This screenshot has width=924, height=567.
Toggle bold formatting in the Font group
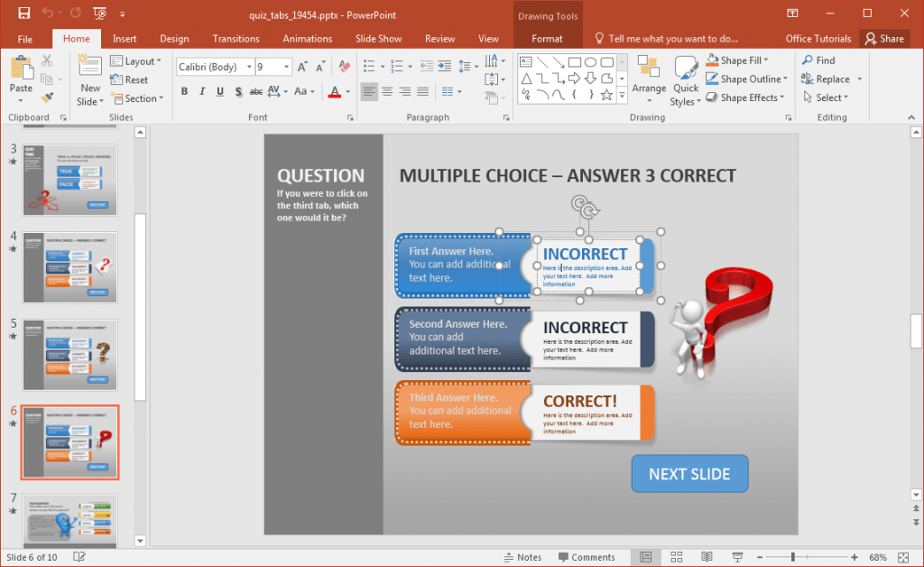point(184,91)
